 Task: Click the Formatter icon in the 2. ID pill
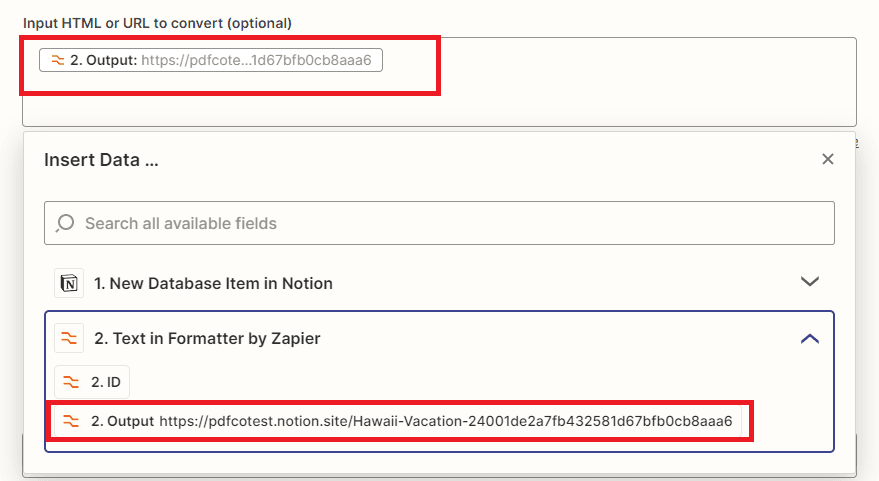(x=71, y=382)
